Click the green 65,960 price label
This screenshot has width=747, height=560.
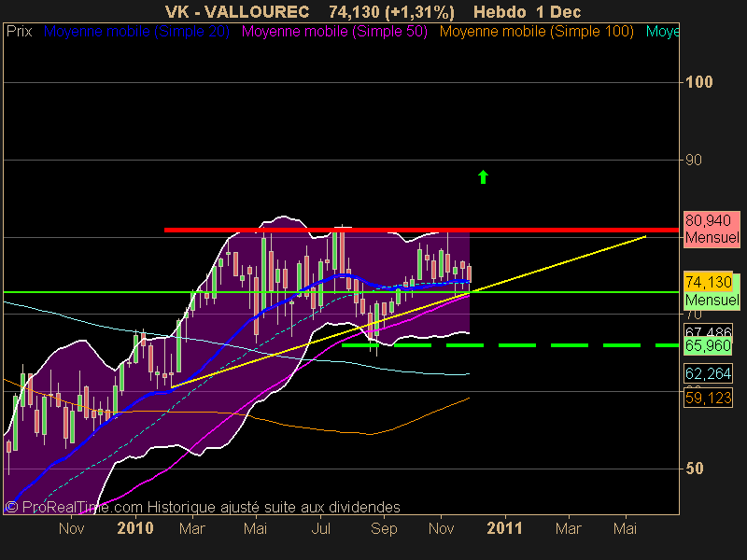pyautogui.click(x=709, y=345)
